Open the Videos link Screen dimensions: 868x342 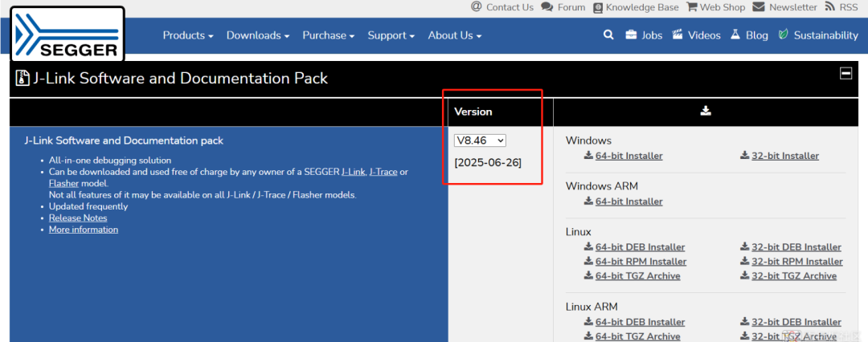coord(696,35)
